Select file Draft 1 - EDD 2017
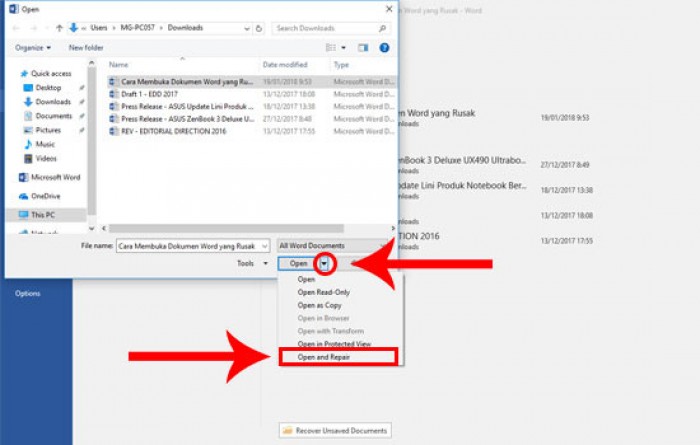The height and width of the screenshot is (445, 700). click(251, 94)
